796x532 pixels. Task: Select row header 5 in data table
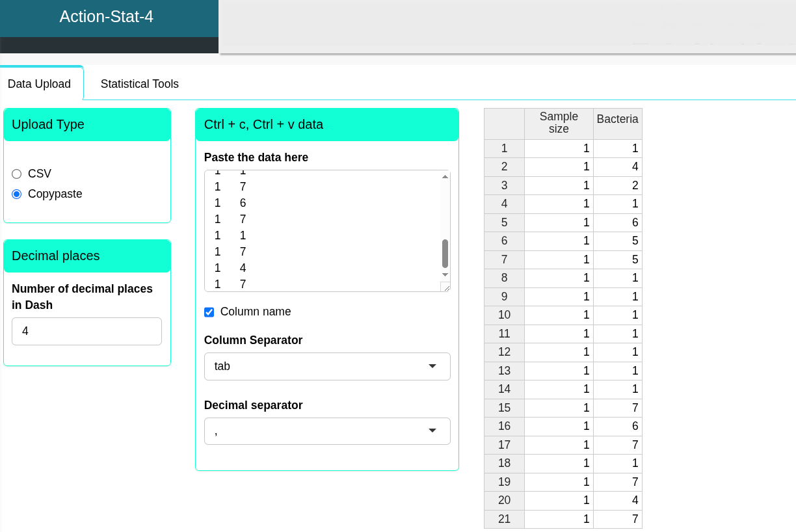coord(504,222)
